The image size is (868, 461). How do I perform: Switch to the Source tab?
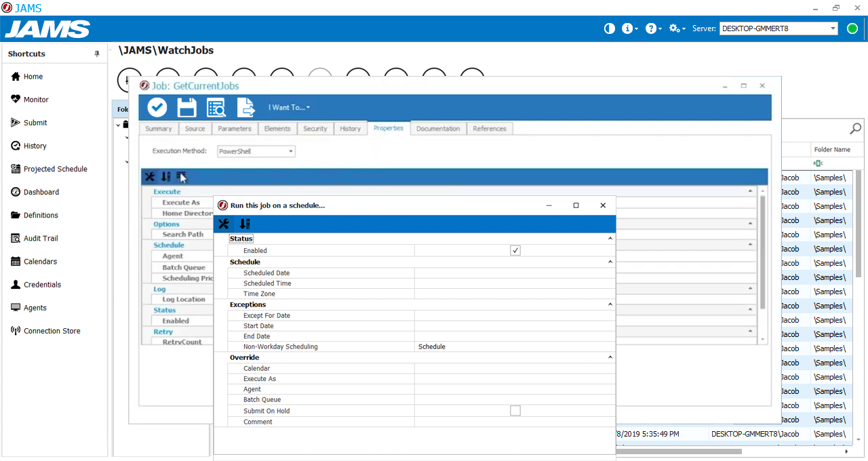pos(195,128)
